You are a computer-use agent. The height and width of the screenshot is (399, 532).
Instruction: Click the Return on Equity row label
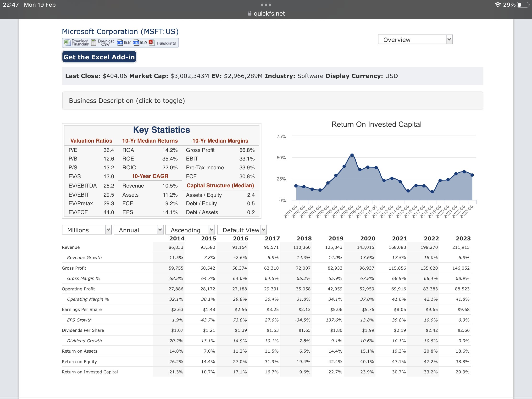coord(79,361)
